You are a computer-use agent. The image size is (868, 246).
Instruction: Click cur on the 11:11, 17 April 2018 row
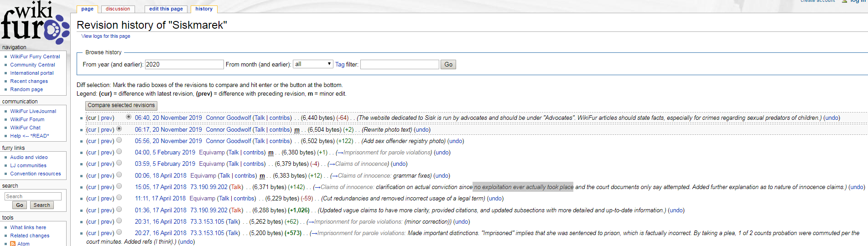click(x=92, y=198)
